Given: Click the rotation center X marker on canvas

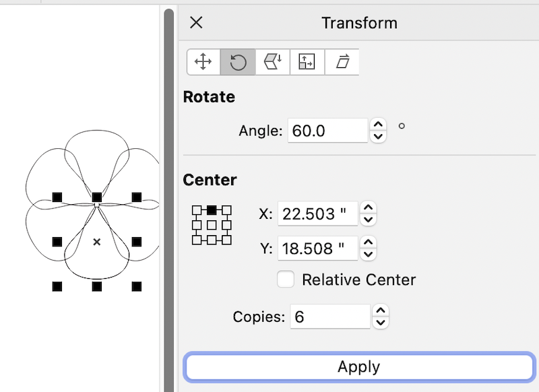Looking at the screenshot, I should click(97, 241).
